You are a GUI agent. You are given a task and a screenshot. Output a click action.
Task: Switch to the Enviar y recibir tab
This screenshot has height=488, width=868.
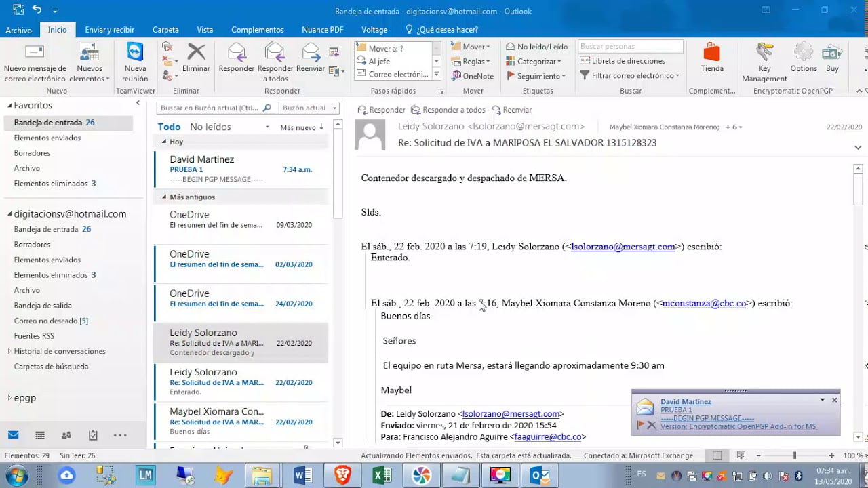109,30
